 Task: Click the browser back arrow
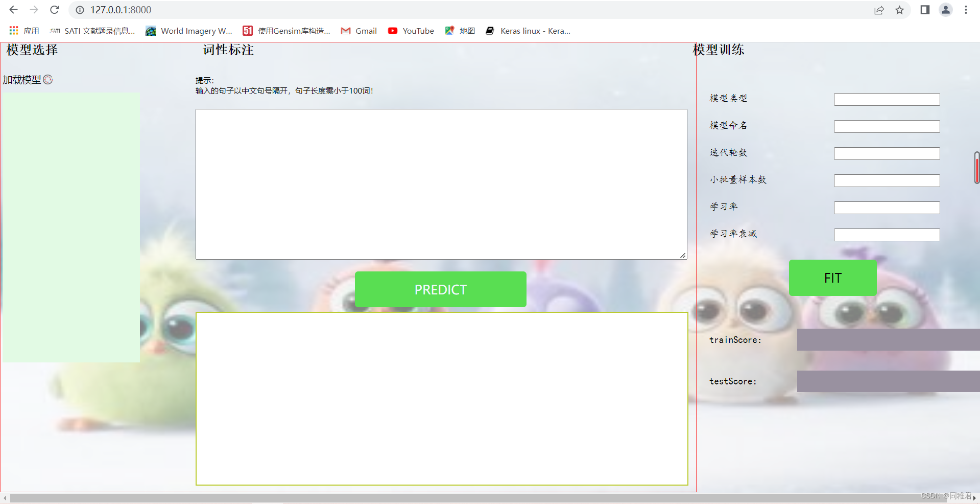click(14, 10)
